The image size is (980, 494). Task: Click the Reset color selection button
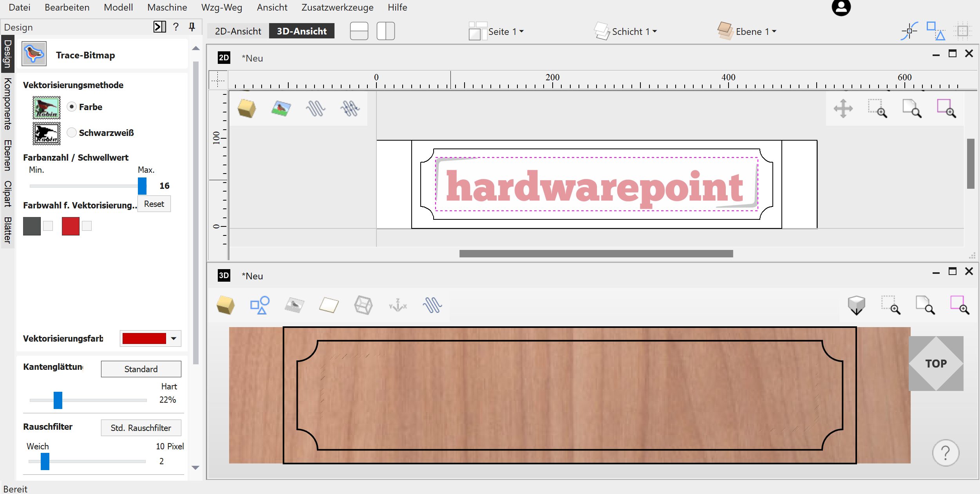click(x=154, y=204)
